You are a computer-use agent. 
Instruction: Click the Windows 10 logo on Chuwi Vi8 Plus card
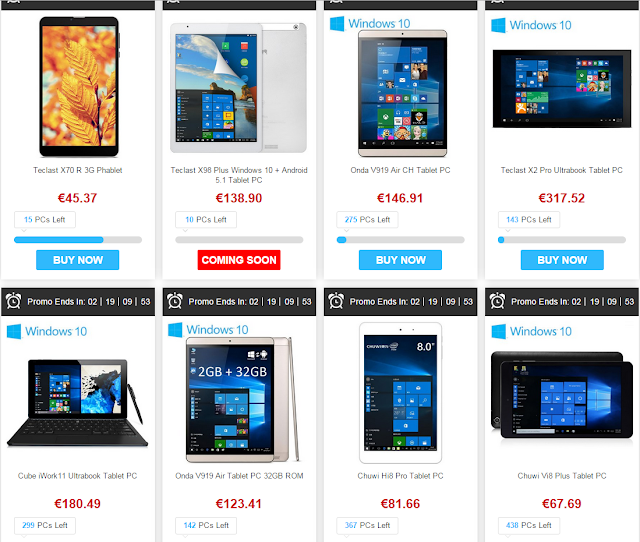click(x=531, y=331)
